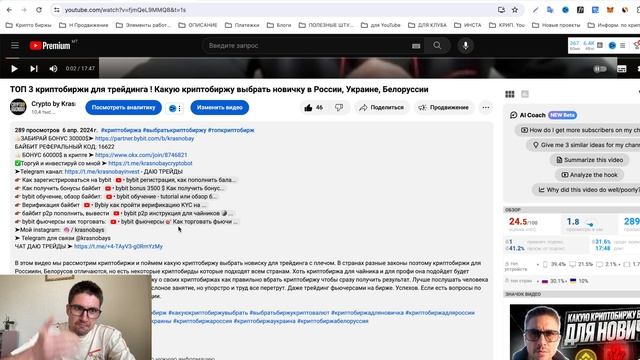Image resolution: width=640 pixels, height=360 pixels.
Task: Toggle the autoplay switch in the player
Action: 600,69
